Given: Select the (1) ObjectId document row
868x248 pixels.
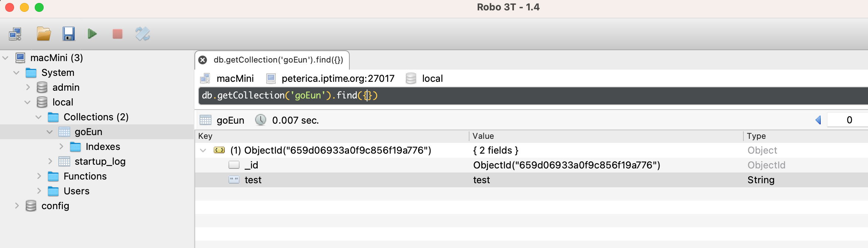Looking at the screenshot, I should 532,150.
